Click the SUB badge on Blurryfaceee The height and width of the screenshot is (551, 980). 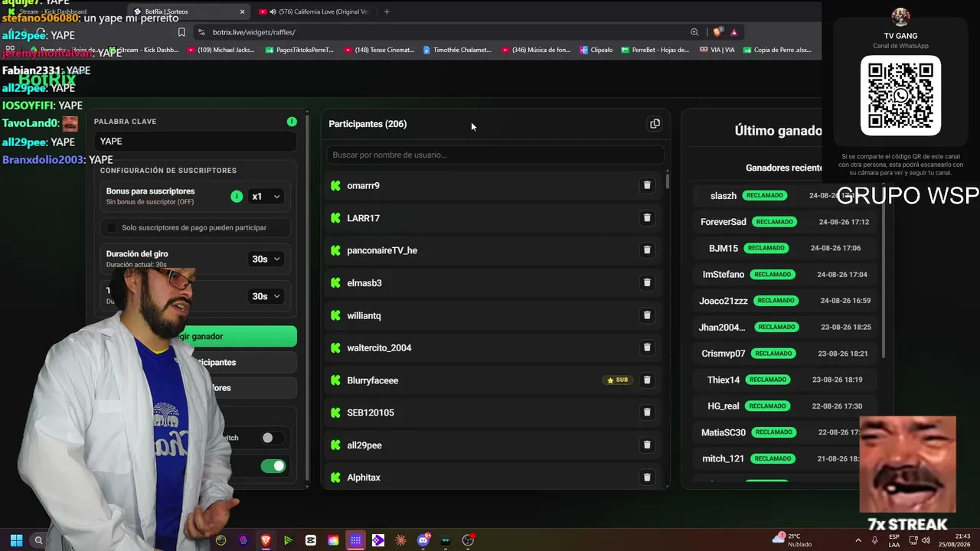[617, 380]
